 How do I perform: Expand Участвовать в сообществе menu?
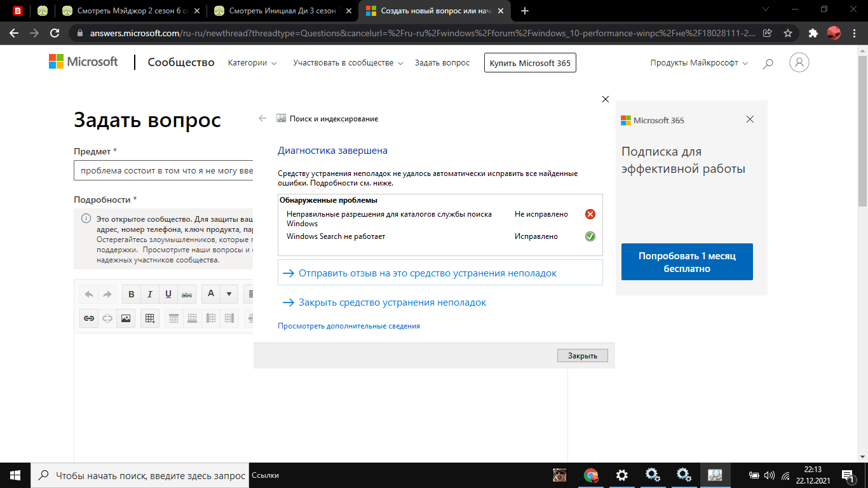coord(348,63)
